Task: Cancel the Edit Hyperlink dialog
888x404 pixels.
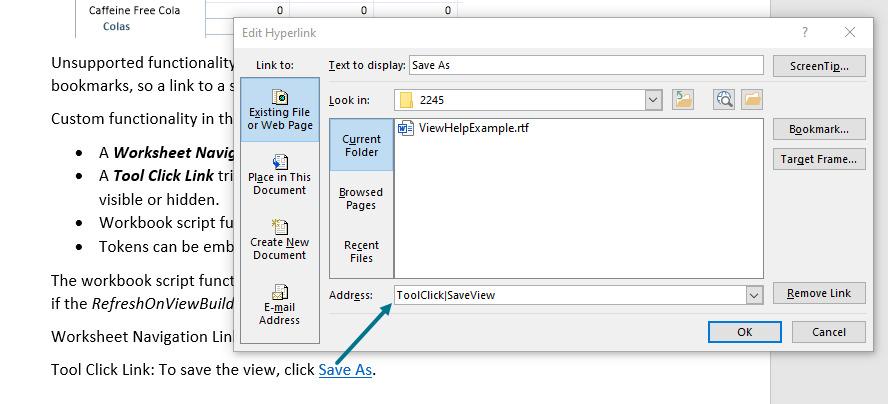Action: (x=829, y=332)
